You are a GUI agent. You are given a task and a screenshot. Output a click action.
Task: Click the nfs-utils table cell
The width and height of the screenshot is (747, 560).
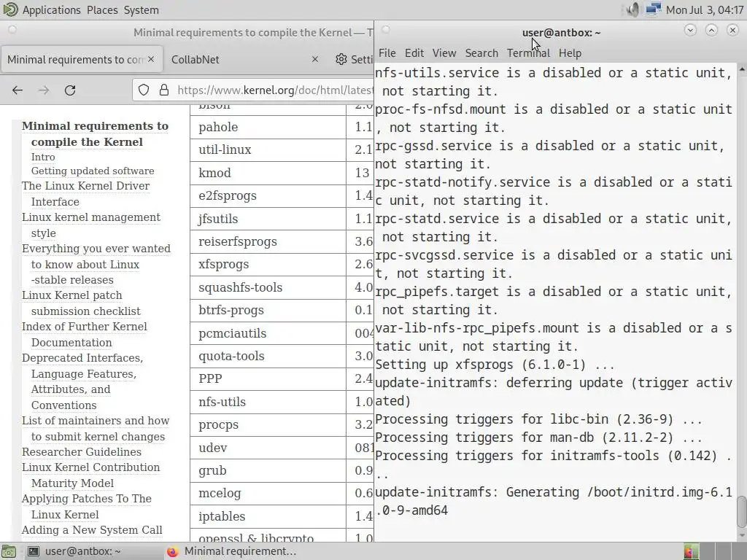pos(268,402)
